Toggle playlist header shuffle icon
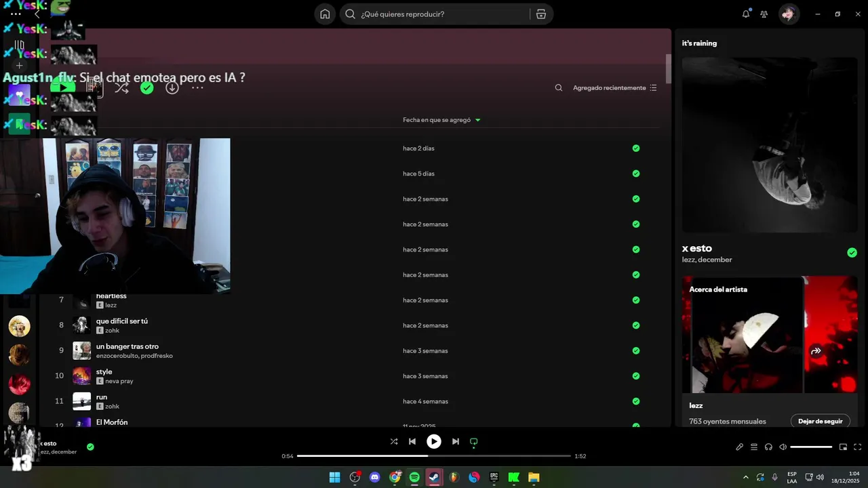This screenshot has width=868, height=488. click(121, 87)
